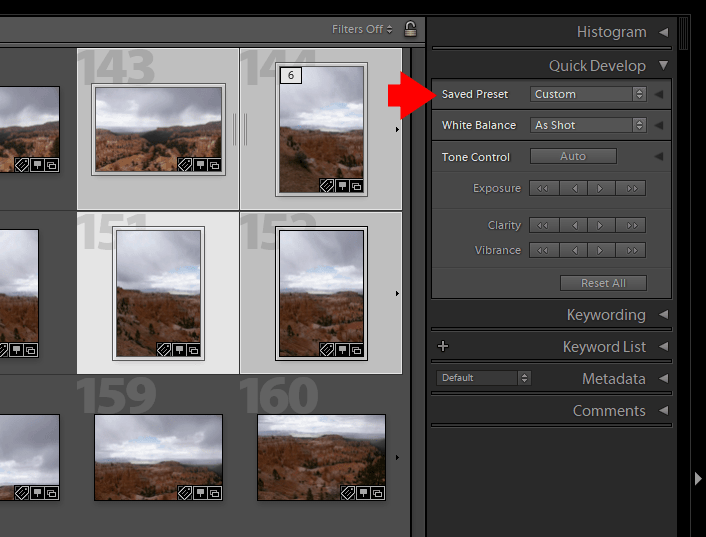The width and height of the screenshot is (706, 537).
Task: Click keyword tag badge on photo 144
Action: 327,185
